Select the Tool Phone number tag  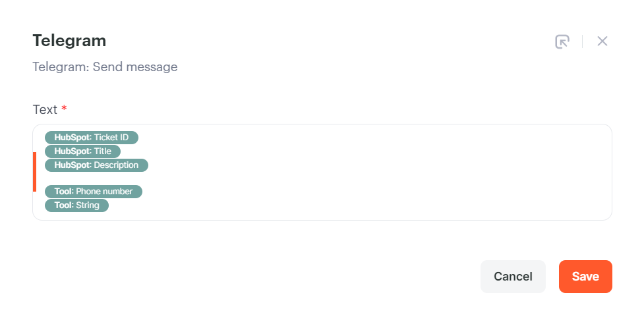pos(94,192)
